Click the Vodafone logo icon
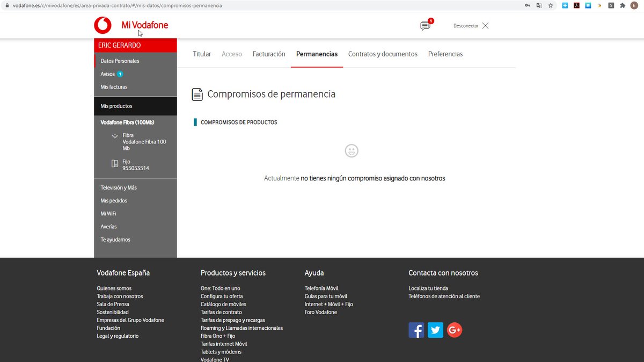The width and height of the screenshot is (644, 362). click(x=103, y=25)
